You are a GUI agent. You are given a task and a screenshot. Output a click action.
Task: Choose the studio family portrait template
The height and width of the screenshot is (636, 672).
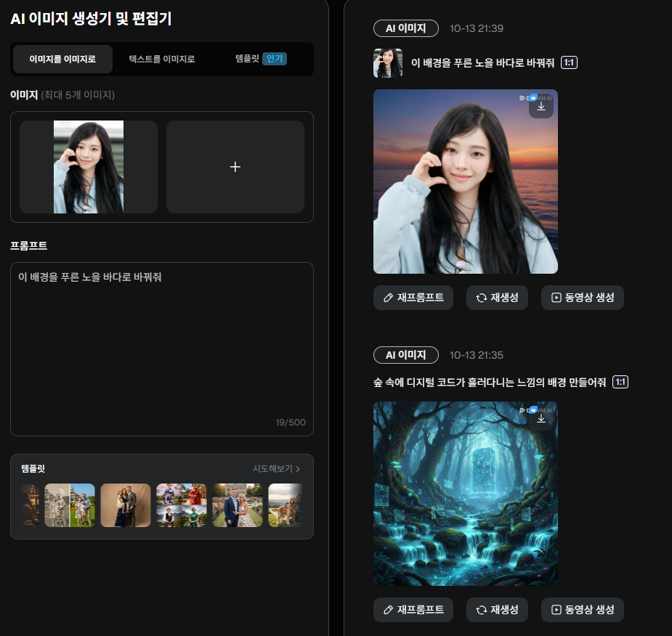click(x=126, y=505)
